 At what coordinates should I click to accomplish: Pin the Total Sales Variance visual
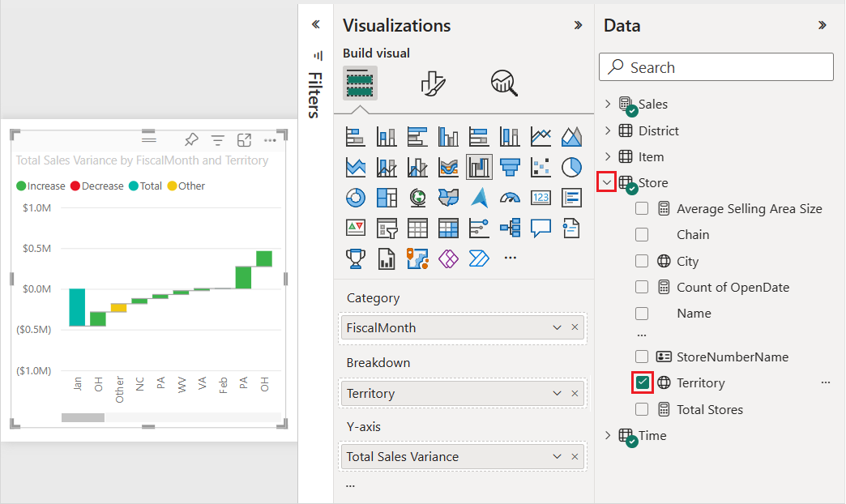tap(191, 139)
